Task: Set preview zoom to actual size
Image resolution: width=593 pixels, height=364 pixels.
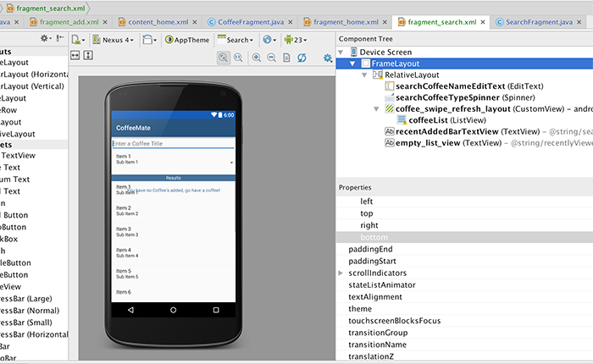Action: 238,58
